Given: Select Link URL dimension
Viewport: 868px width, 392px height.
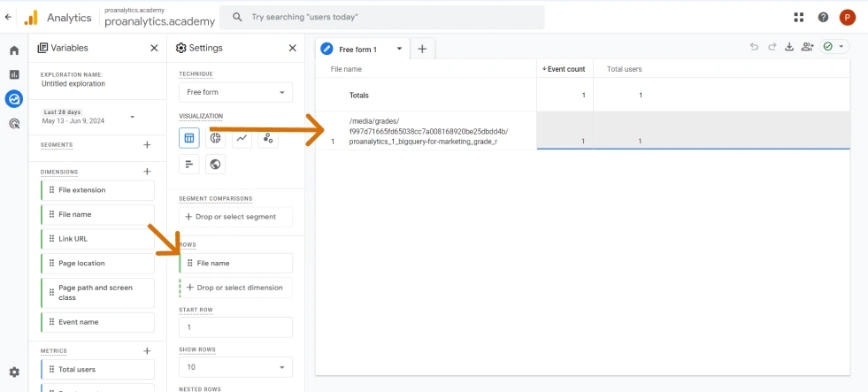Looking at the screenshot, I should click(x=97, y=239).
